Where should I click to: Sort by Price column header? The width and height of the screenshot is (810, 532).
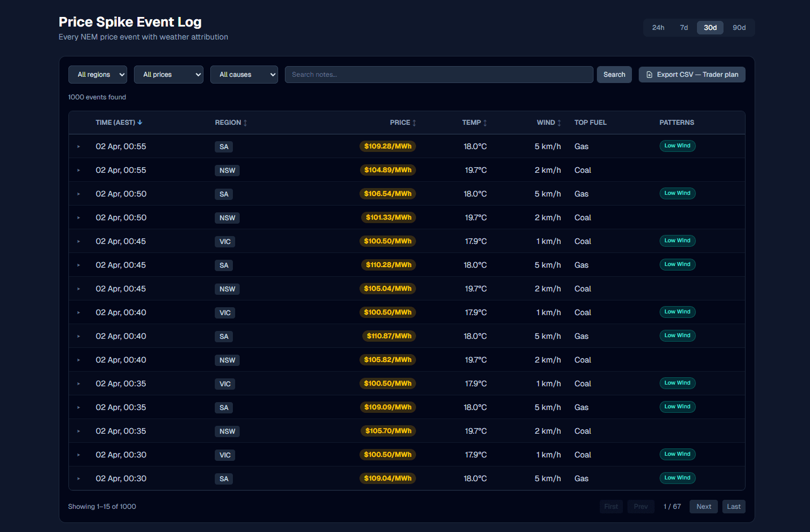pos(403,123)
